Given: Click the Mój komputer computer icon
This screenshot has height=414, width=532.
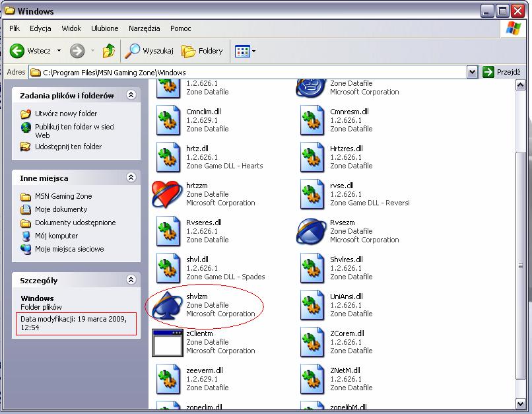Looking at the screenshot, I should pyautogui.click(x=26, y=236).
